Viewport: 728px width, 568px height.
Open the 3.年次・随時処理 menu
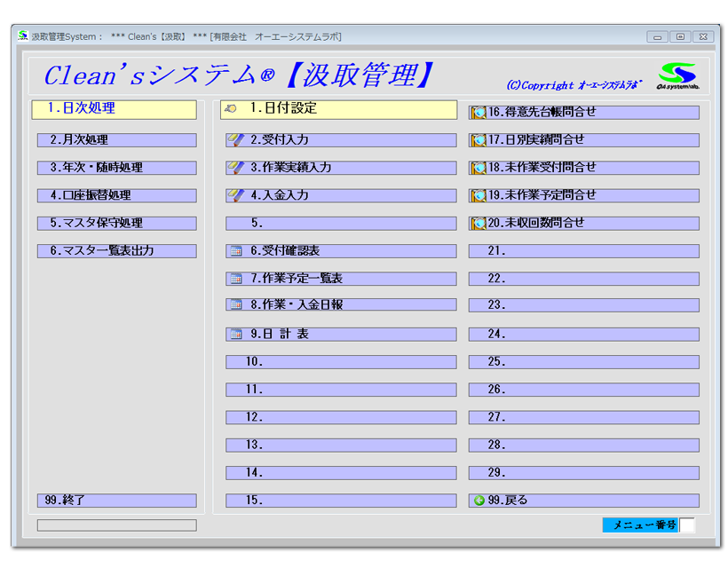117,168
